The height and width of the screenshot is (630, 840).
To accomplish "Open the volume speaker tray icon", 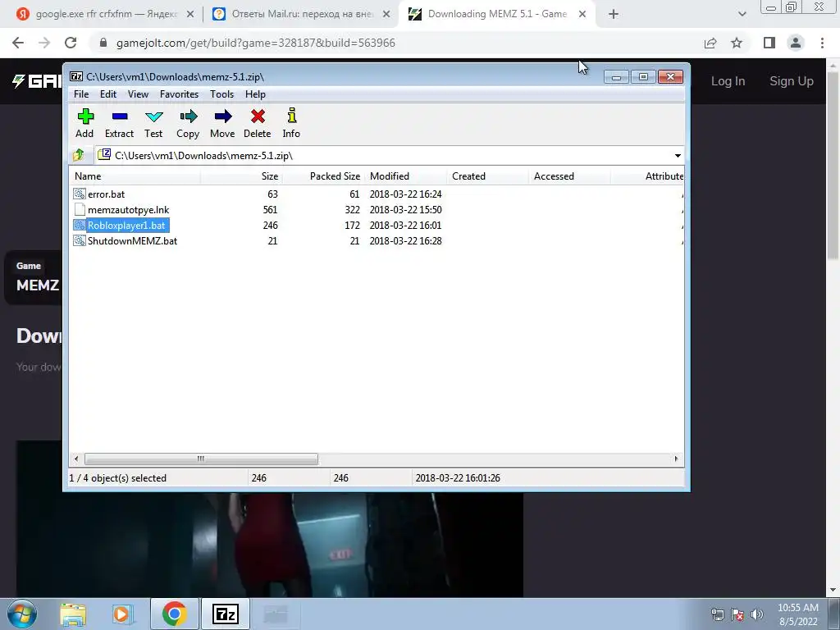I will [x=757, y=614].
